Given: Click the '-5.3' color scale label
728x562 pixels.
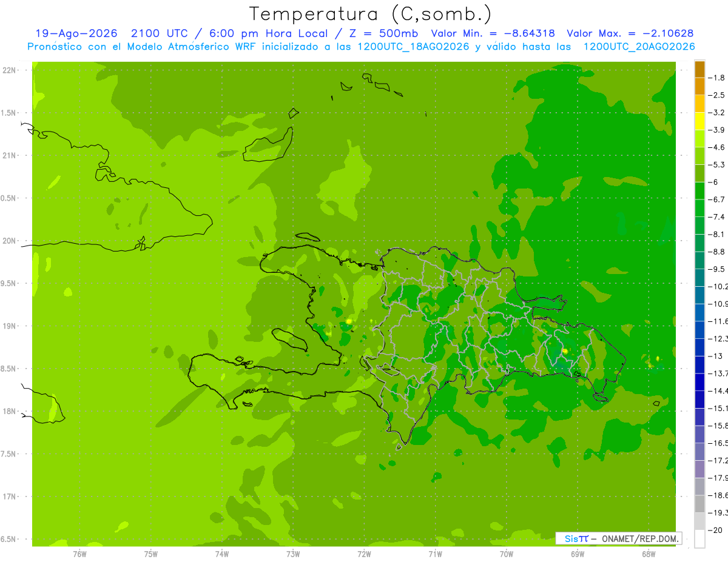Looking at the screenshot, I should 716,164.
